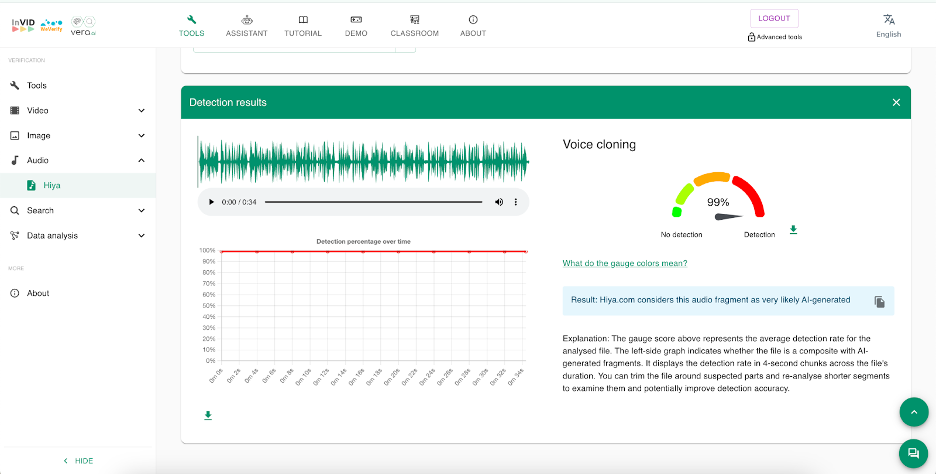Click the Voice cloning heading
Image resolution: width=936 pixels, height=474 pixels.
599,144
